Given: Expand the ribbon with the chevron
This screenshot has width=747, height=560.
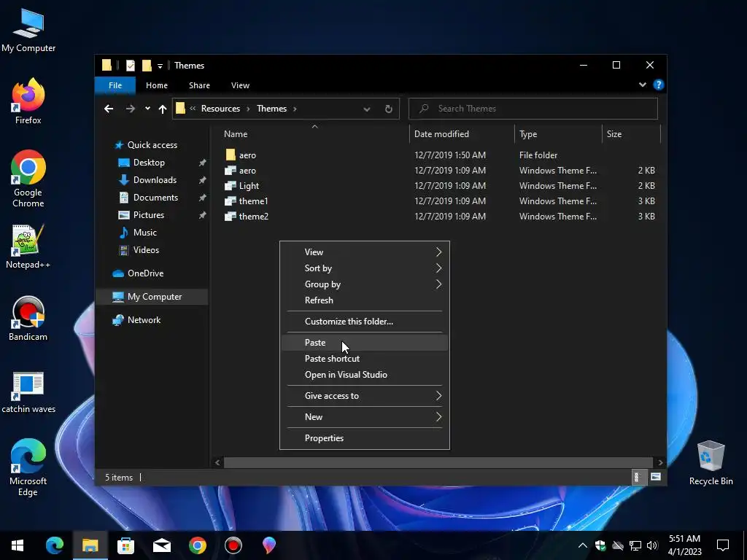Looking at the screenshot, I should pyautogui.click(x=643, y=85).
